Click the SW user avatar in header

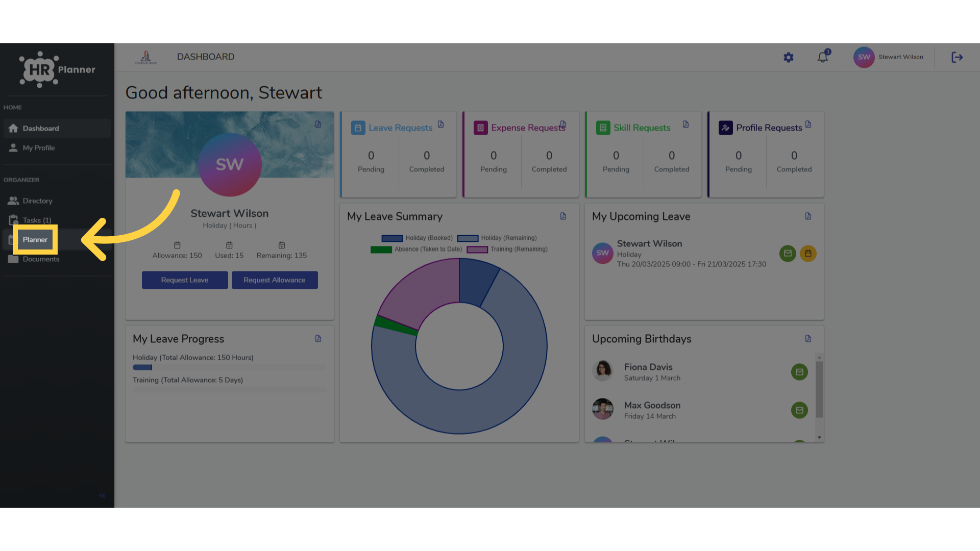(x=864, y=57)
